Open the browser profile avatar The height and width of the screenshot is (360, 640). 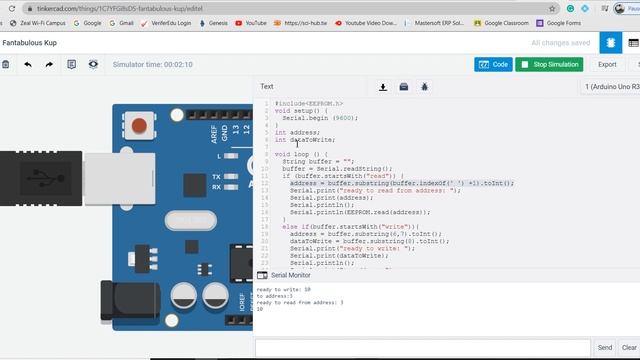click(x=620, y=9)
